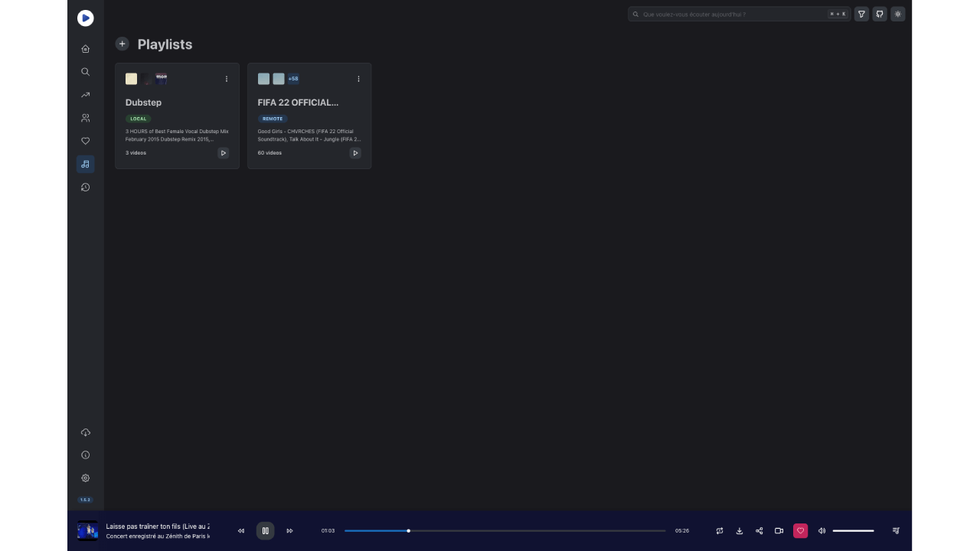
Task: Open the Community users section icon
Action: click(x=85, y=117)
